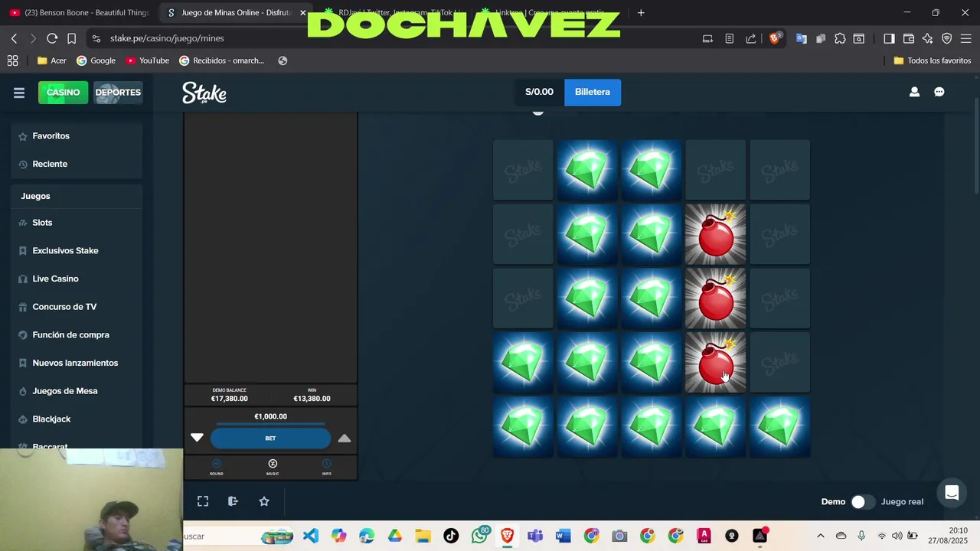Click the bottom-right gem tile

pos(779,426)
